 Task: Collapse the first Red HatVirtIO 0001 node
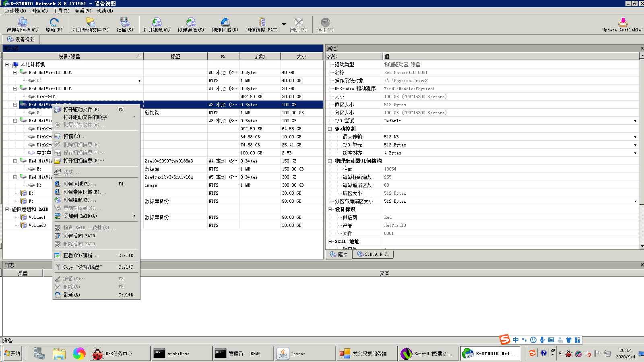[15, 72]
